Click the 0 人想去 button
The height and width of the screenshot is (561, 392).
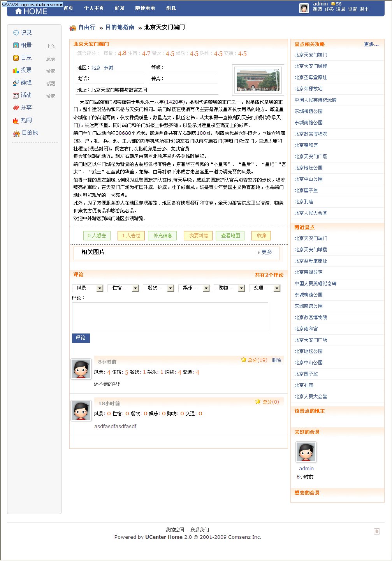click(97, 236)
